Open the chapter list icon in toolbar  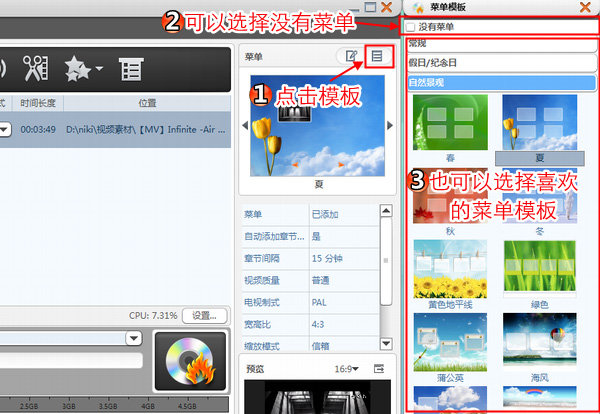coord(129,68)
